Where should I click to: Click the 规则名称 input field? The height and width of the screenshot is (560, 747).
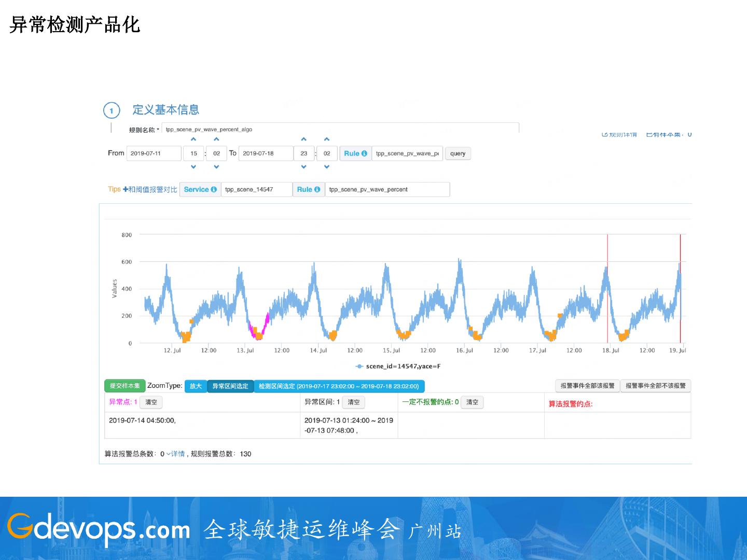(x=340, y=129)
